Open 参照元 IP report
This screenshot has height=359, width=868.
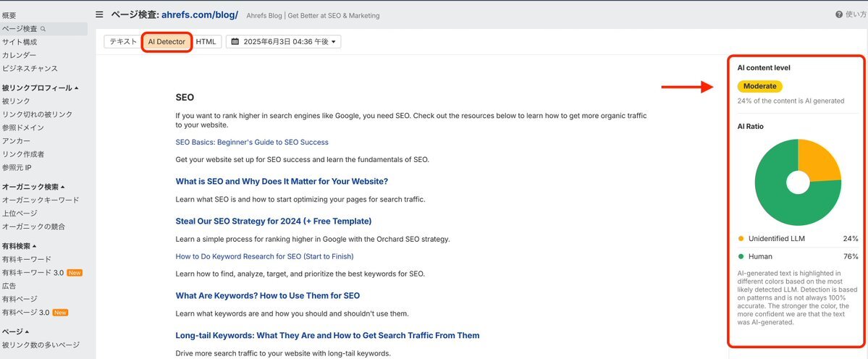[x=17, y=168]
